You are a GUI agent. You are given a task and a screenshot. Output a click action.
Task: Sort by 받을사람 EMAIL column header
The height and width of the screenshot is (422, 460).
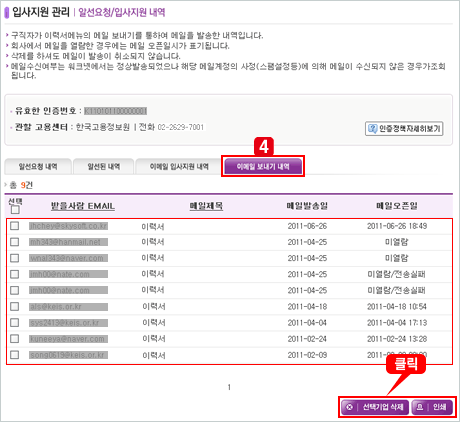[x=83, y=206]
